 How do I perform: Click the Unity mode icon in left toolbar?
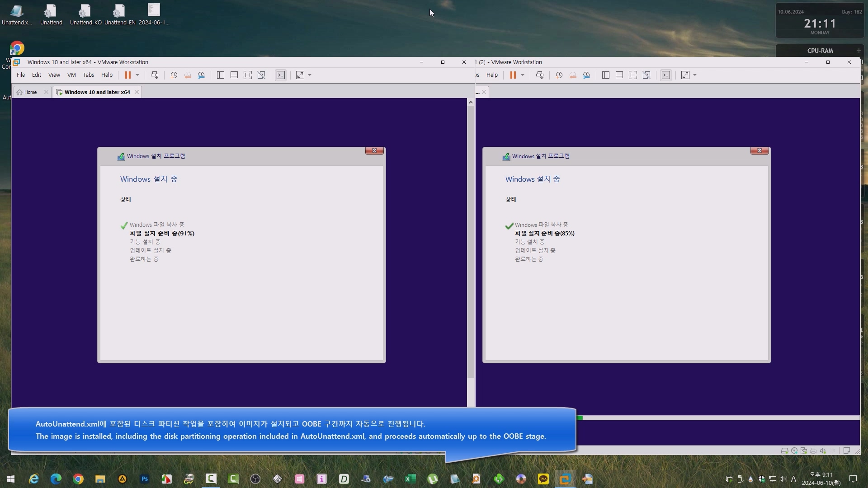click(261, 75)
